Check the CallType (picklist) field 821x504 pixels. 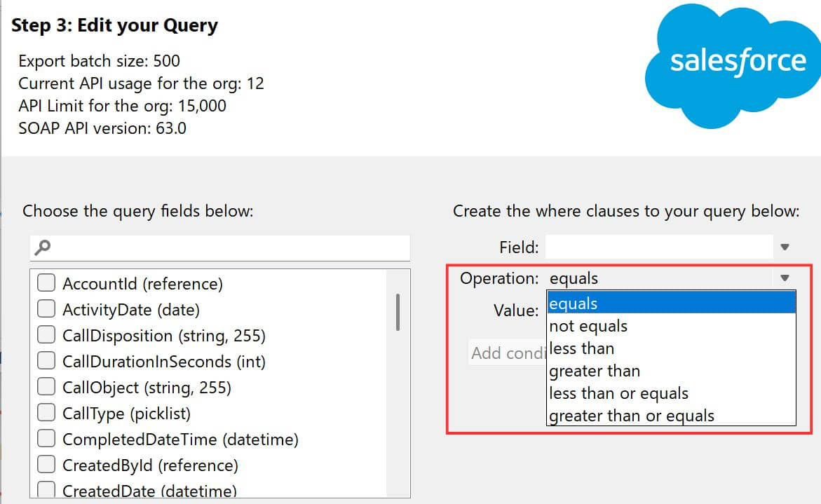click(45, 413)
